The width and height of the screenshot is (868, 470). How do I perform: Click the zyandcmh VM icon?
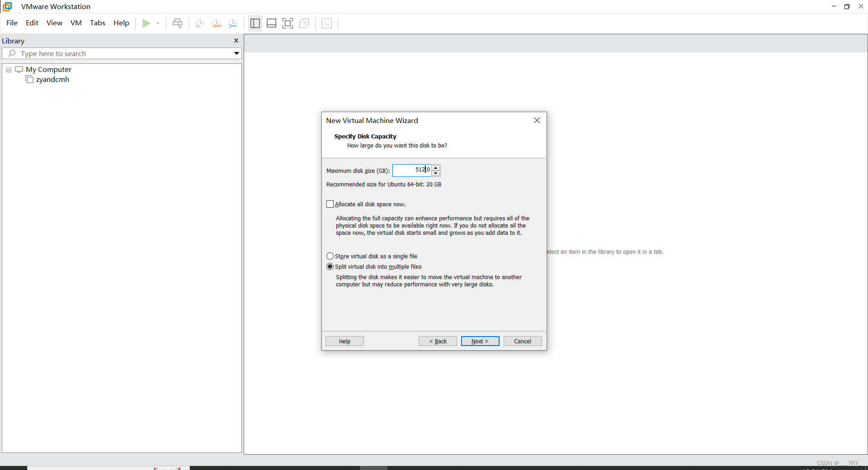pos(30,80)
